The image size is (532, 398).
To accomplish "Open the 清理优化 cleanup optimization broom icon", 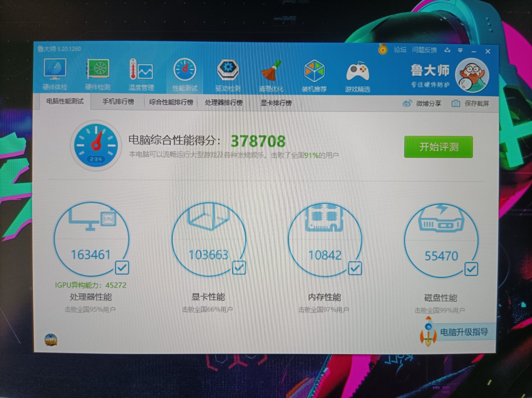I will tap(271, 76).
